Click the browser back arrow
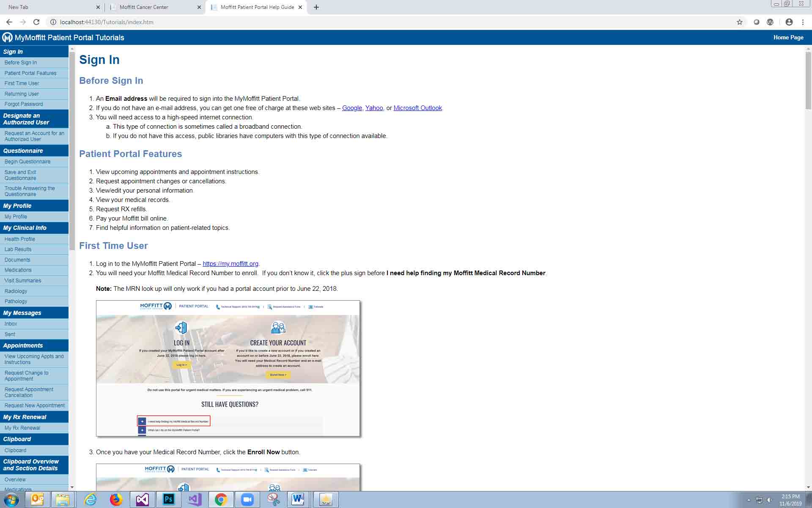Screen dimensions: 812x508 click(x=9, y=22)
